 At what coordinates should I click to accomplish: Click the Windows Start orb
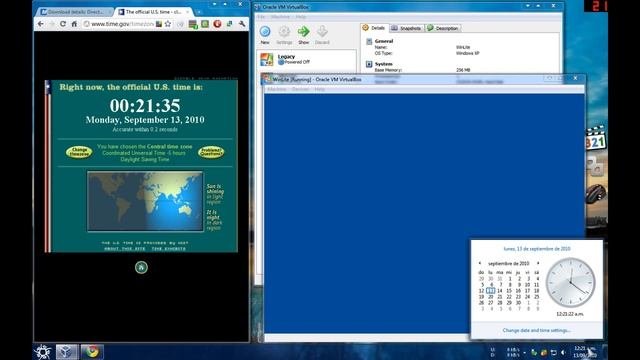(43, 352)
